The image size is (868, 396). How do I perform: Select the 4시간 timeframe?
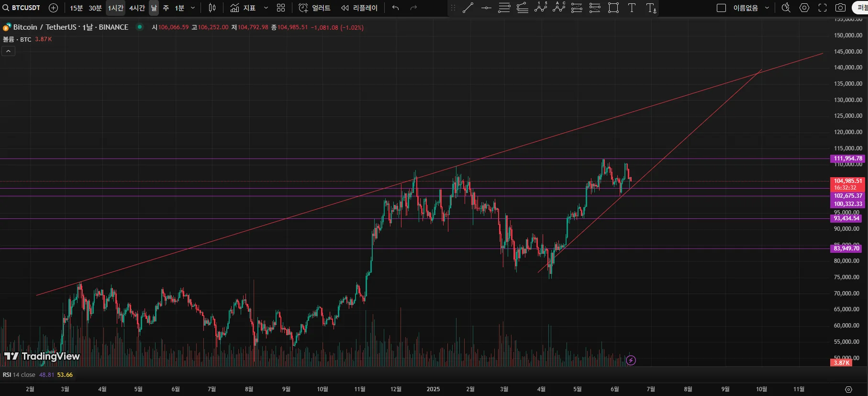[137, 8]
